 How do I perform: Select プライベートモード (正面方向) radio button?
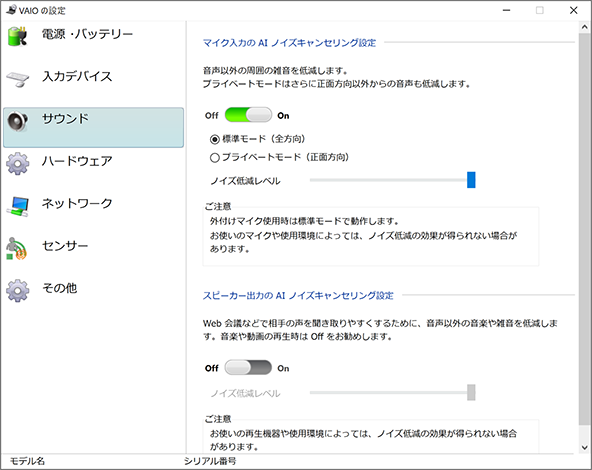[214, 157]
